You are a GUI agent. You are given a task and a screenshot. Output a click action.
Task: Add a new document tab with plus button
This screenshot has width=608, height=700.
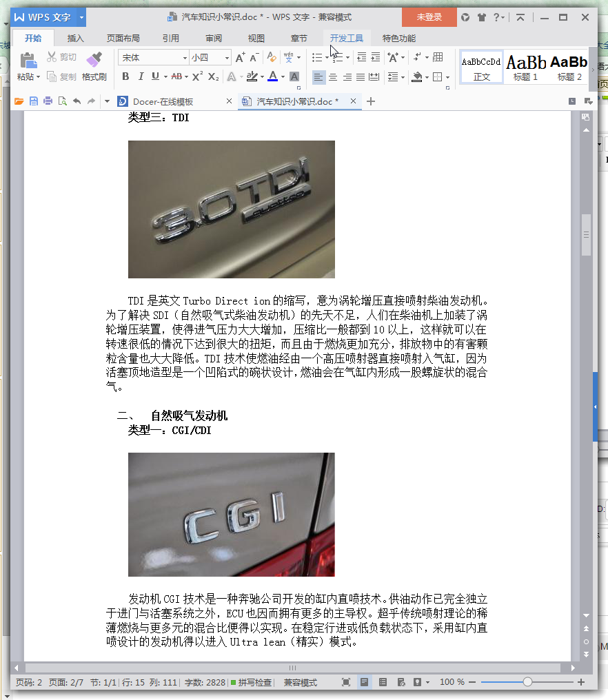(x=371, y=101)
